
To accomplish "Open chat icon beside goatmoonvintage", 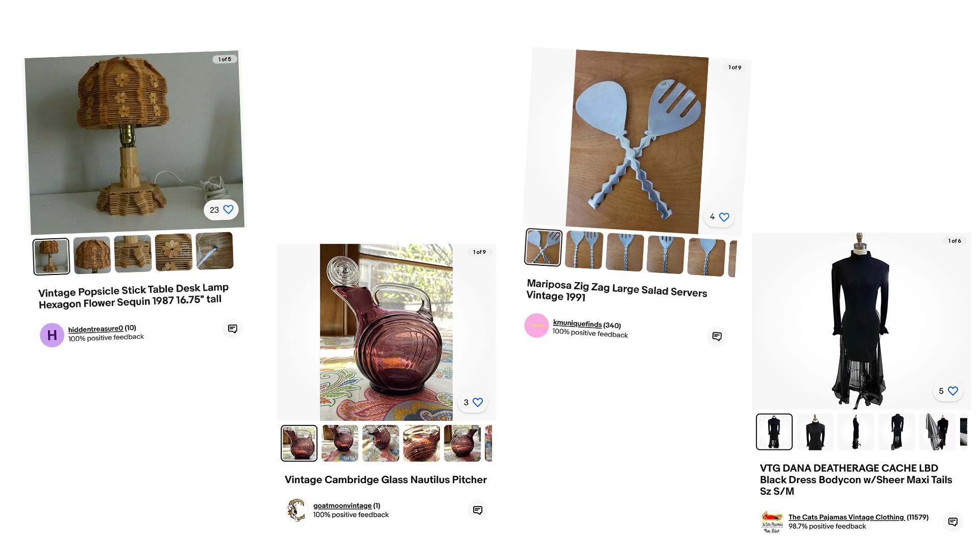I will (478, 510).
